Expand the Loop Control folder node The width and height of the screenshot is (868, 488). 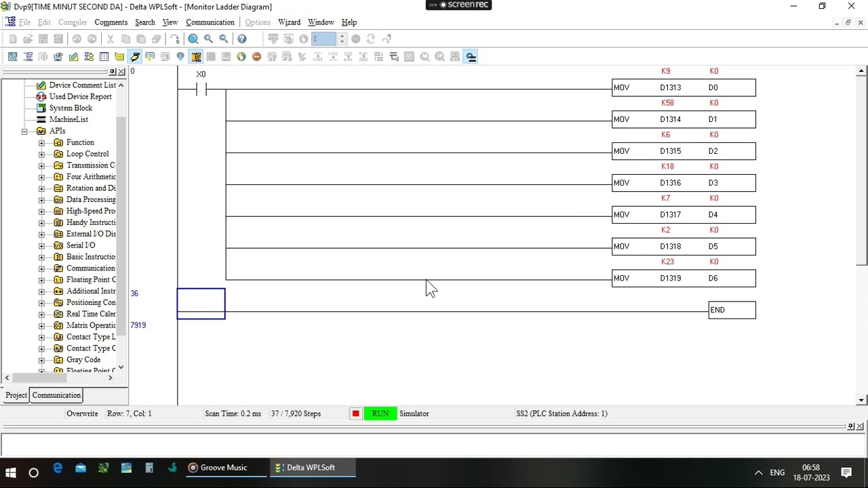[41, 155]
